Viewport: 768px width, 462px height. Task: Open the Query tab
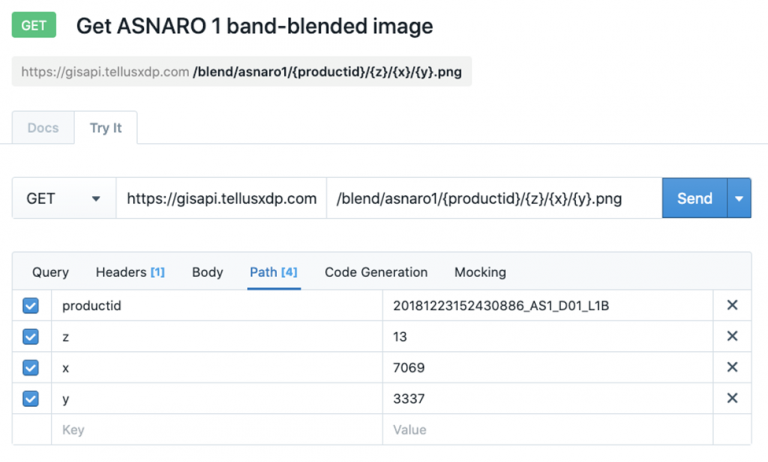50,272
